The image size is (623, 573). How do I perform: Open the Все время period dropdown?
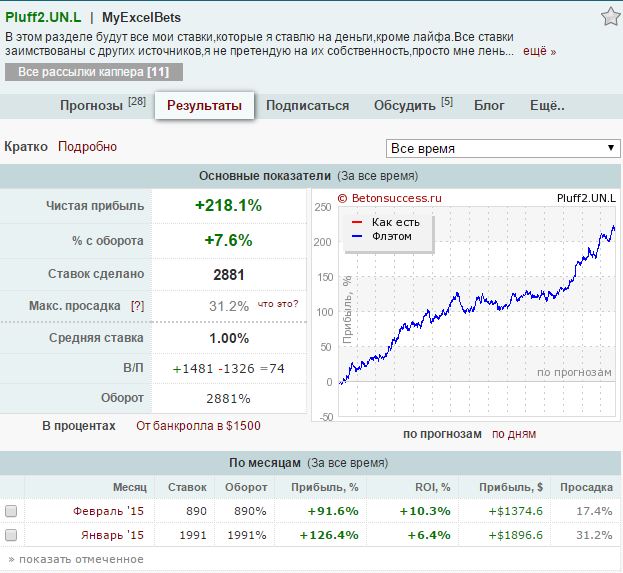[x=503, y=148]
